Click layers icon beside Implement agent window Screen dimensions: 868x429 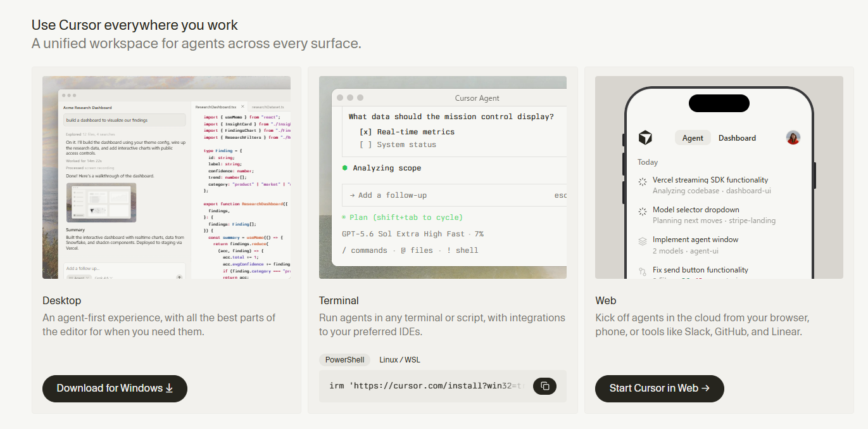pyautogui.click(x=642, y=241)
